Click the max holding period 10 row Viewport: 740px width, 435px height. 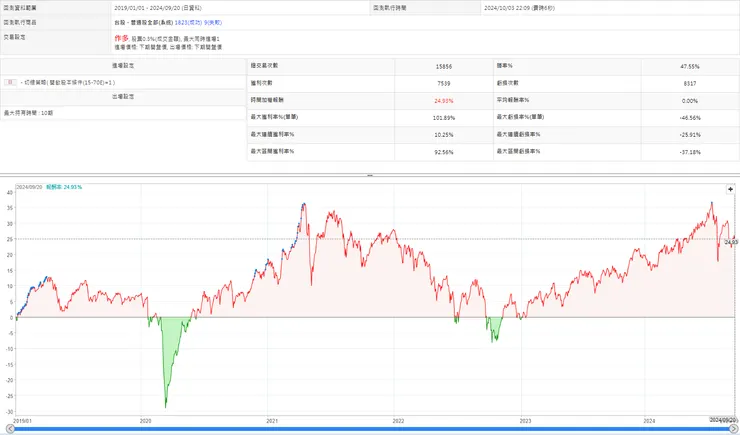click(123, 113)
